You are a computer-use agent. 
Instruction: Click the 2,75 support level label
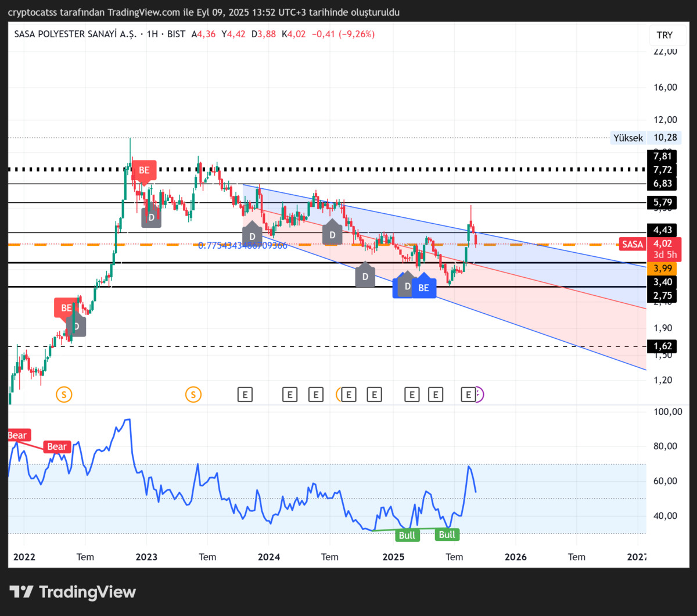663,295
